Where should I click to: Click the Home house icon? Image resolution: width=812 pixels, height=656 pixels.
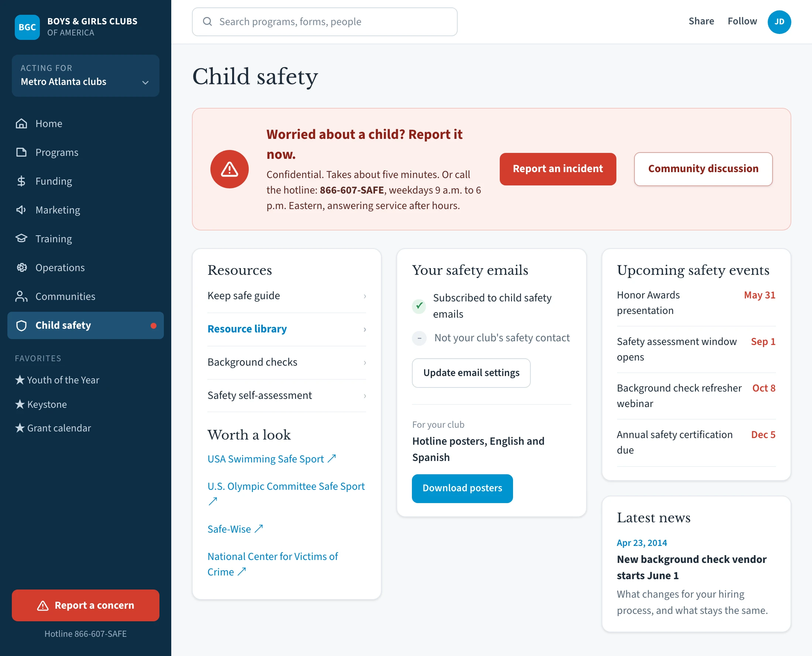(x=21, y=124)
